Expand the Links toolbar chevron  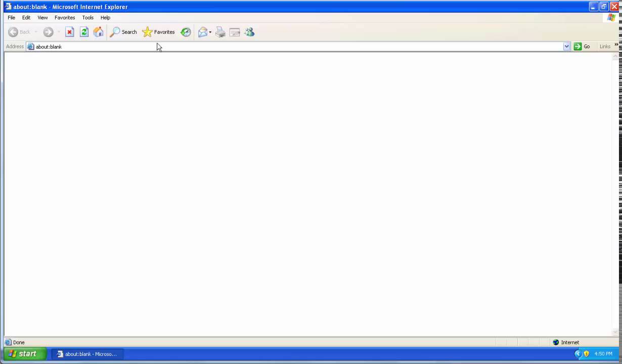point(616,45)
